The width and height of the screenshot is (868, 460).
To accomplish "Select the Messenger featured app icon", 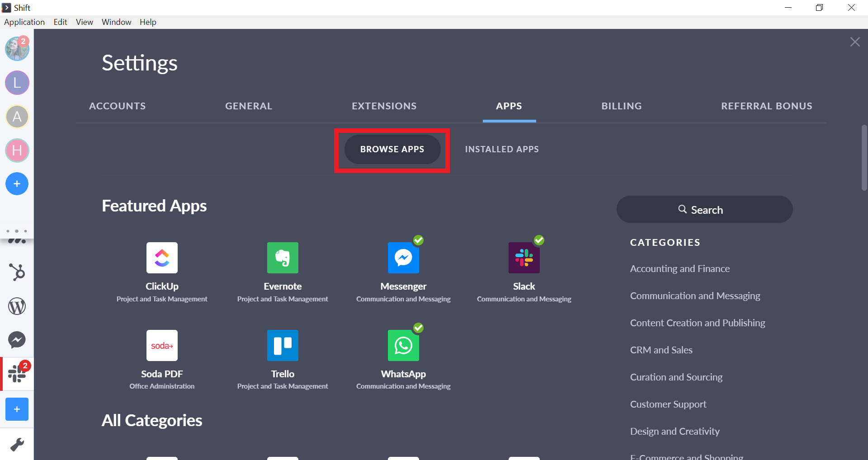I will 403,258.
